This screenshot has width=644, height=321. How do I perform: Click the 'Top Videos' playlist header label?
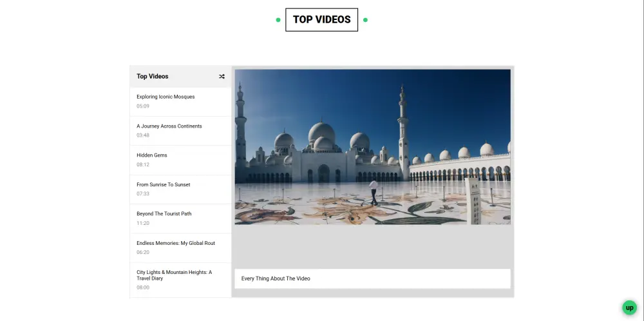[x=153, y=77]
